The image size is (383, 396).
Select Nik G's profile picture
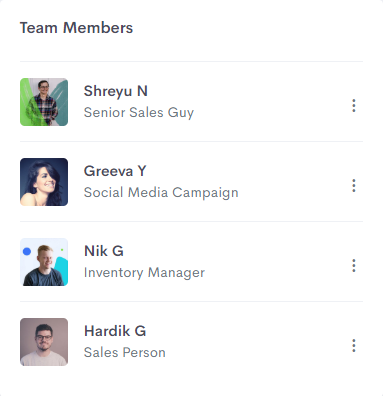click(44, 262)
